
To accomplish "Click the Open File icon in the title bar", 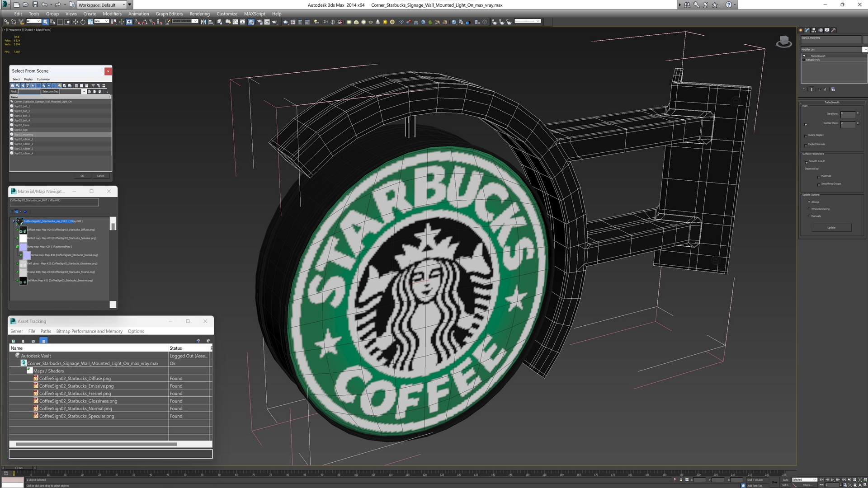I will tap(25, 5).
